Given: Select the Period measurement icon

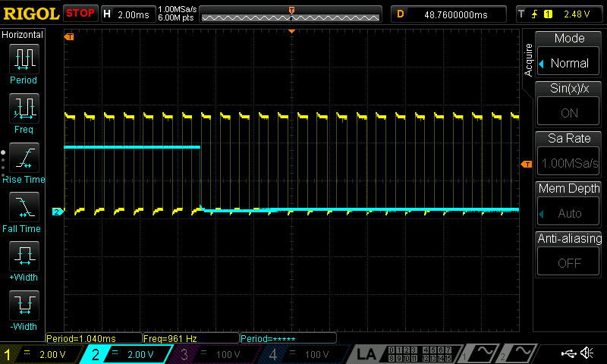Looking at the screenshot, I should (24, 60).
